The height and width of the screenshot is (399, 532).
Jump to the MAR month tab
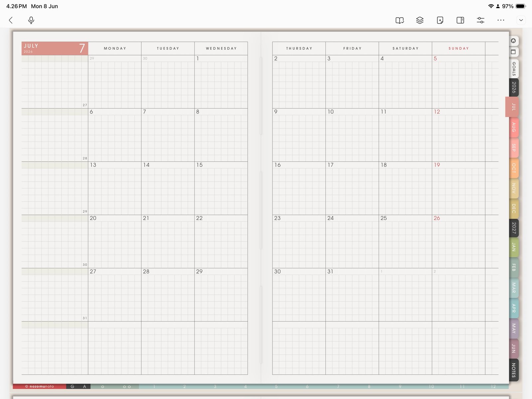[514, 288]
